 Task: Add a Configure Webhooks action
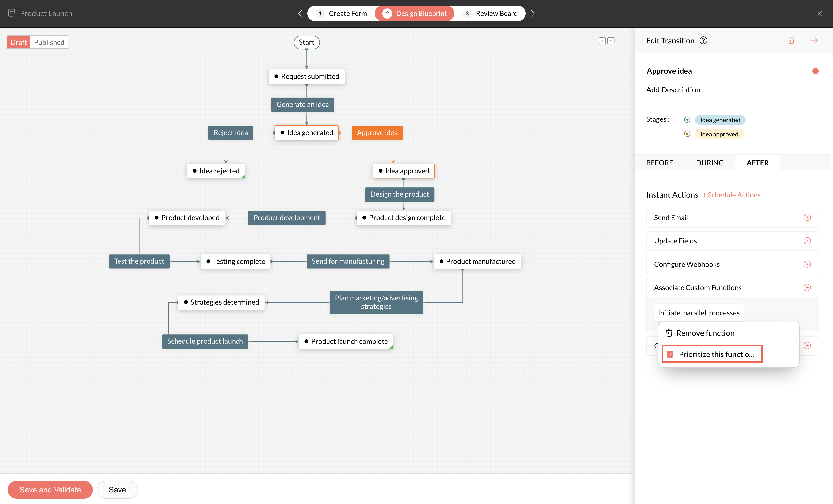click(x=807, y=264)
